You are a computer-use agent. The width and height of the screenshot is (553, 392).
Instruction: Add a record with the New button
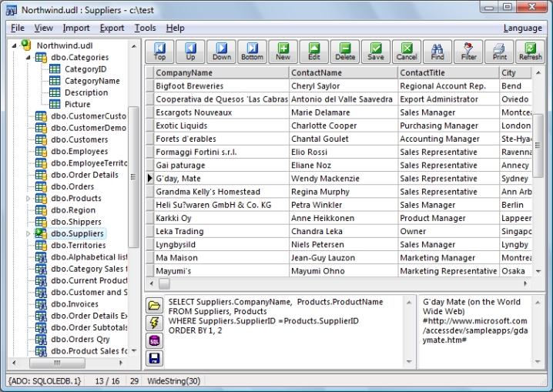[283, 52]
